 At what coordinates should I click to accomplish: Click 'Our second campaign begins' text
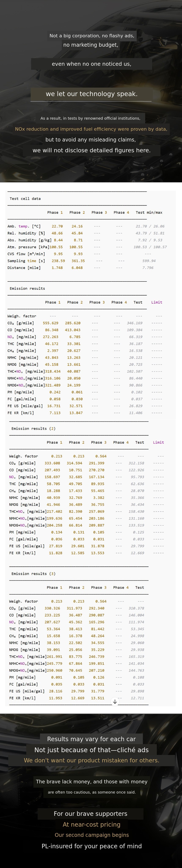91,835
